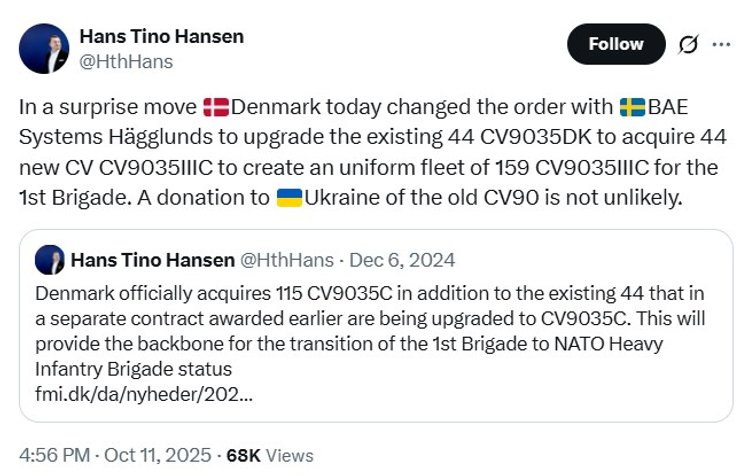This screenshot has width=740, height=476.
Task: Open the three-dot more options menu
Action: click(x=721, y=44)
